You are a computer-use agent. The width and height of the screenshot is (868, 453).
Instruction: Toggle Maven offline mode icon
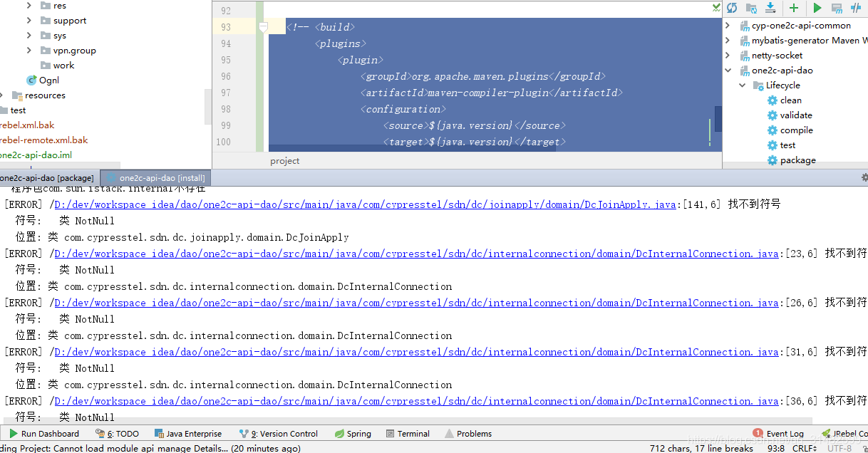click(856, 8)
